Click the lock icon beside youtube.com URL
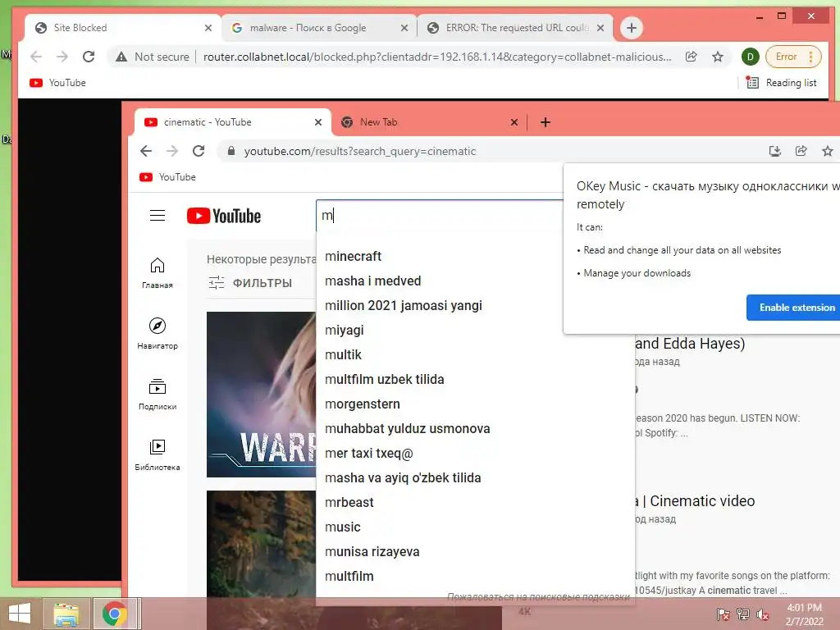The image size is (840, 630). tap(231, 151)
